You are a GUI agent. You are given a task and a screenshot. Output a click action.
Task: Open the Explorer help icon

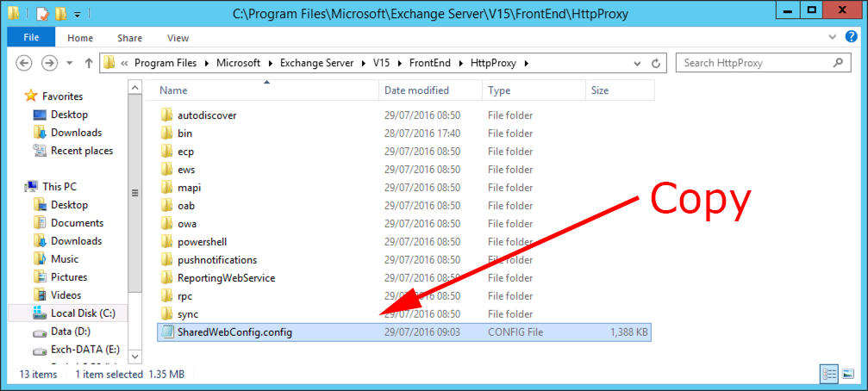(x=852, y=37)
